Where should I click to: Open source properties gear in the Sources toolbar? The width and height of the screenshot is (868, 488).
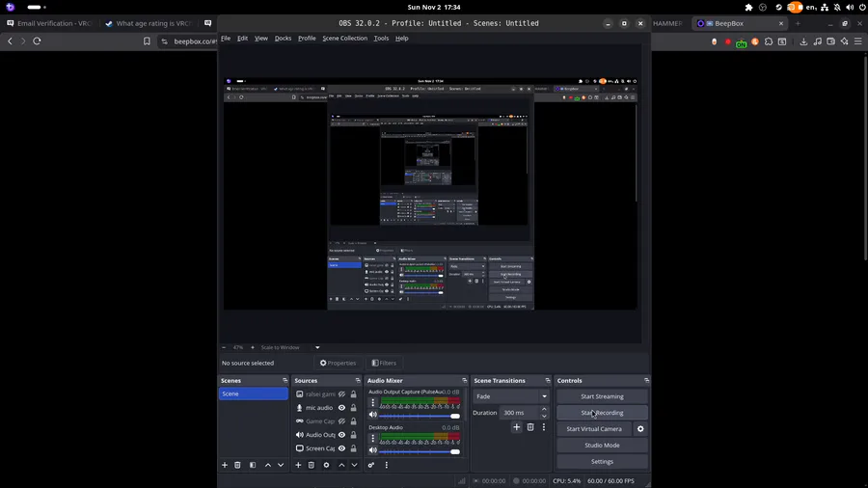coord(326,465)
